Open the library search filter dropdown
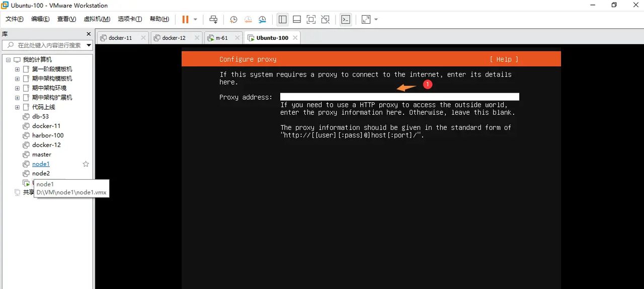 tap(89, 45)
